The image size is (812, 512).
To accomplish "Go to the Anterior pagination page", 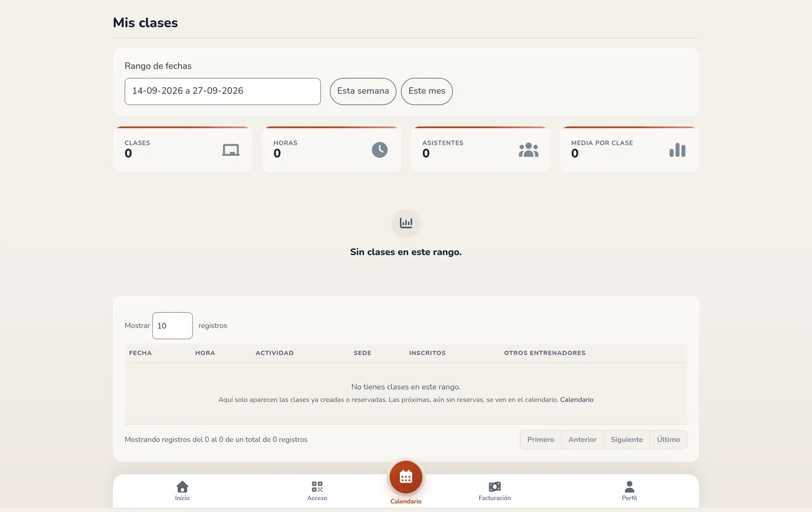I will (583, 440).
